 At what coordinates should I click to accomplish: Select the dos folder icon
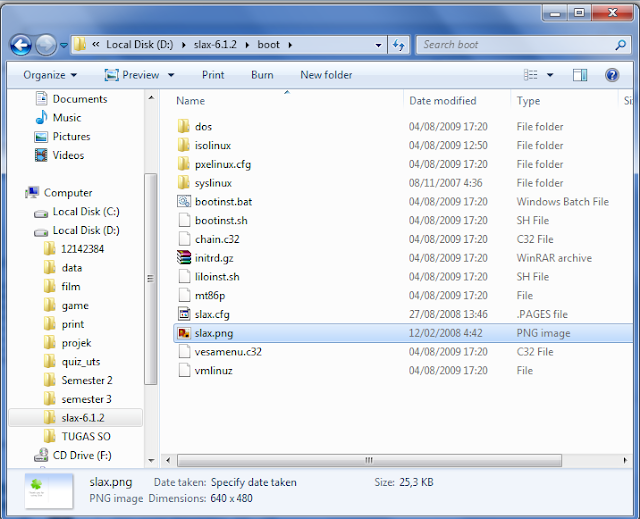(x=184, y=126)
